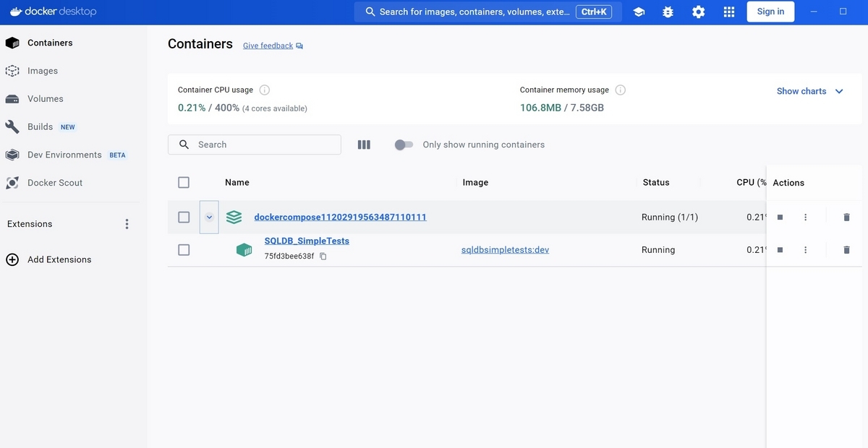Open the Learning center graduation cap icon
868x448 pixels.
click(639, 12)
